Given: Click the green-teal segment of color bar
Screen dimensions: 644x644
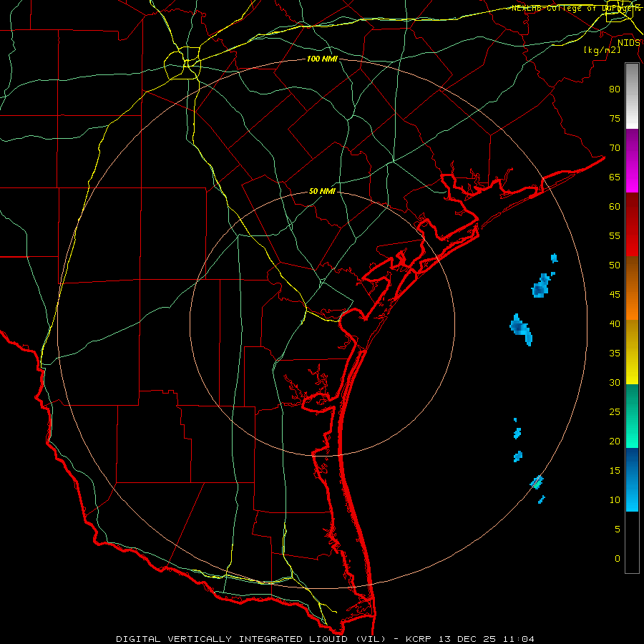Looking at the screenshot, I should [632, 416].
